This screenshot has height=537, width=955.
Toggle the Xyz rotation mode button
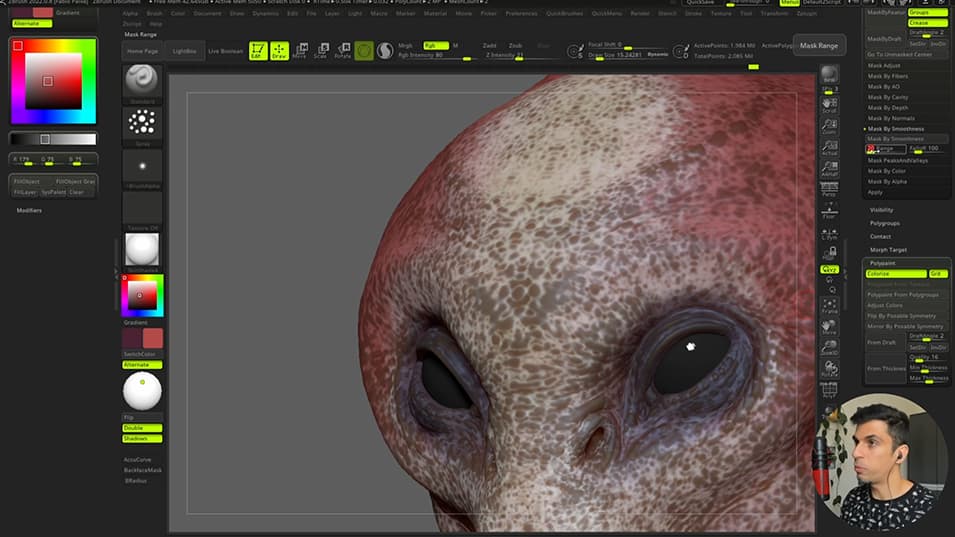pos(829,269)
